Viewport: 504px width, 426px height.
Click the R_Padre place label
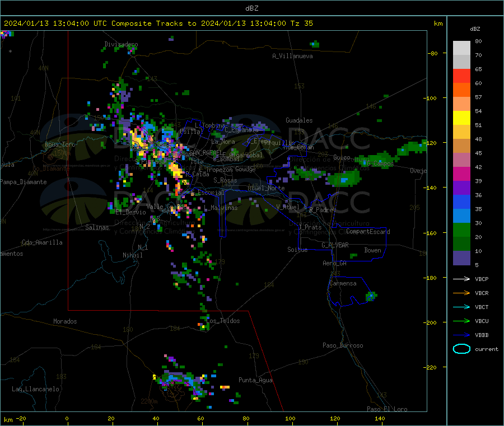click(x=321, y=210)
